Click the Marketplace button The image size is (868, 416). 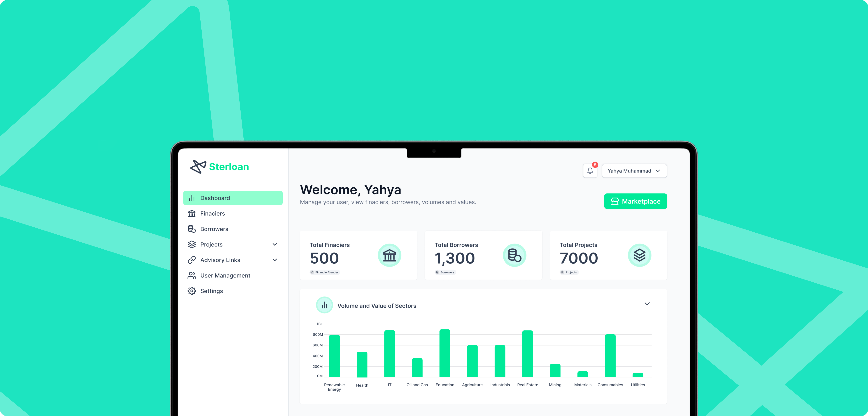point(636,201)
